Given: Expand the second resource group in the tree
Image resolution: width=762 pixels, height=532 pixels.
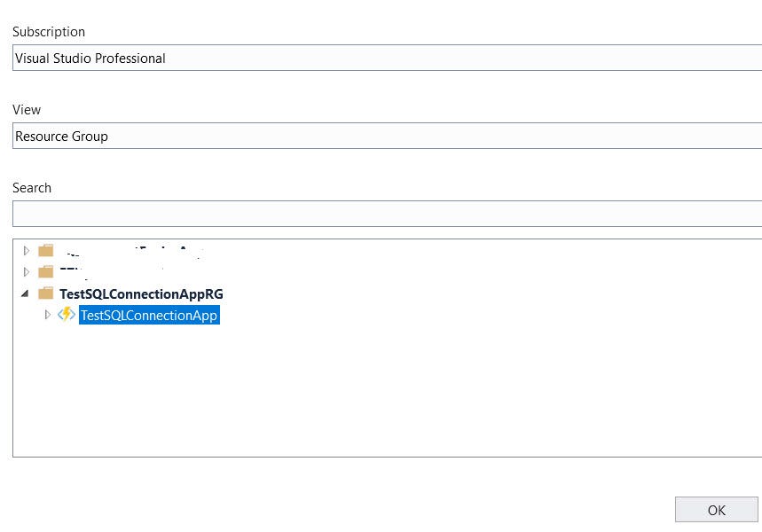Looking at the screenshot, I should [x=26, y=272].
